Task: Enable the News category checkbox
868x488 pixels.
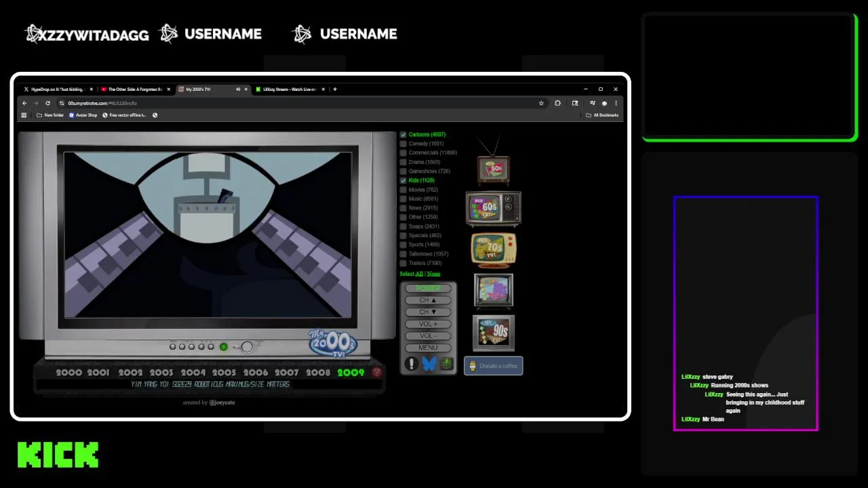Action: click(403, 208)
